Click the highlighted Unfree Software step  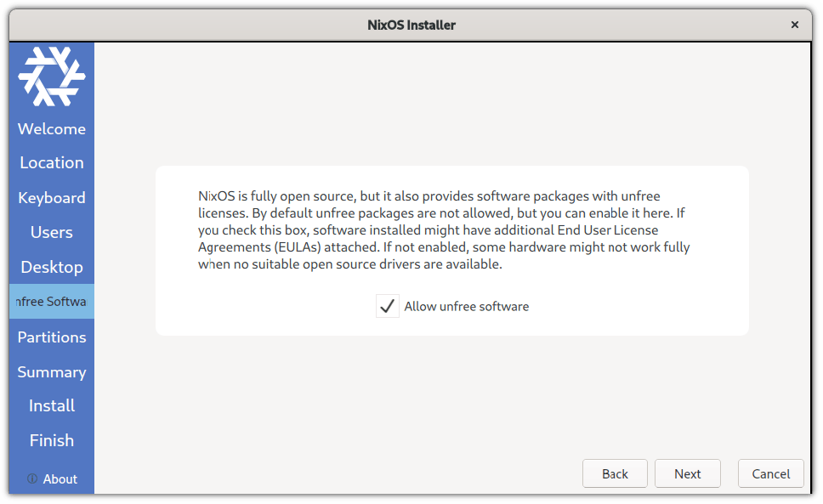pyautogui.click(x=52, y=302)
